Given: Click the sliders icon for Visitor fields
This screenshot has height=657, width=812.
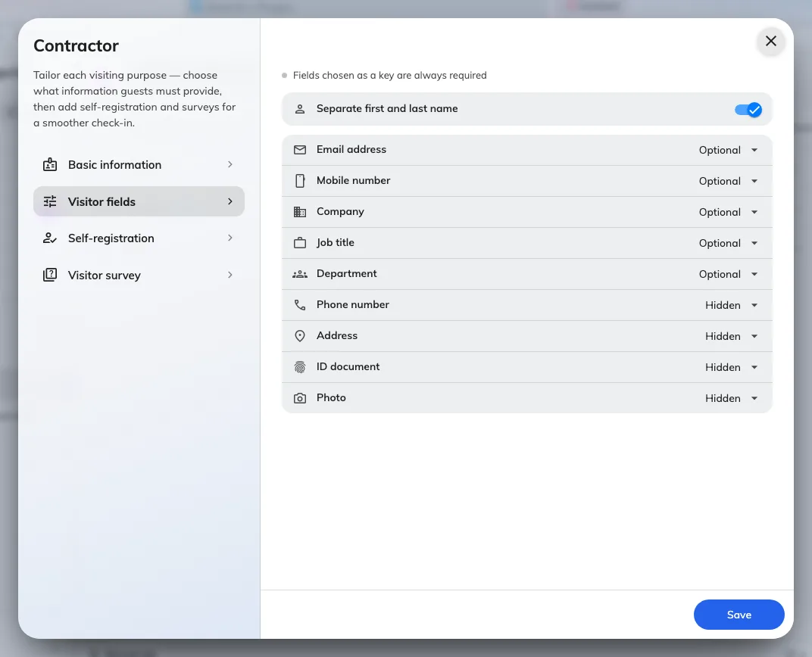Looking at the screenshot, I should tap(50, 201).
